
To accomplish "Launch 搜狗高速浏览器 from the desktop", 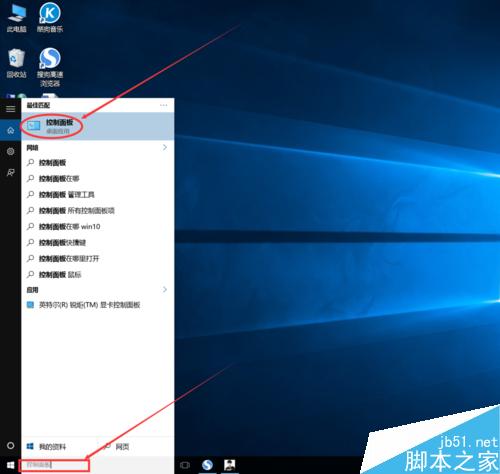I will point(50,67).
